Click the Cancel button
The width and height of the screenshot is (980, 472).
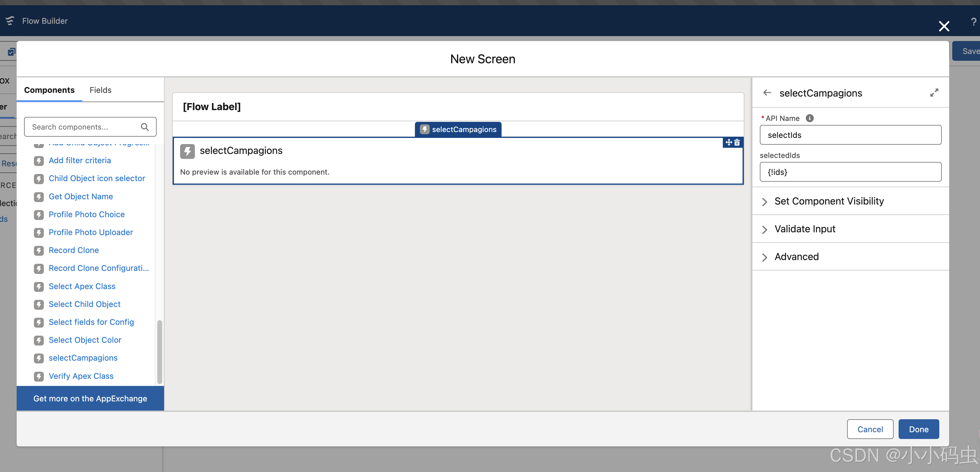(x=870, y=429)
